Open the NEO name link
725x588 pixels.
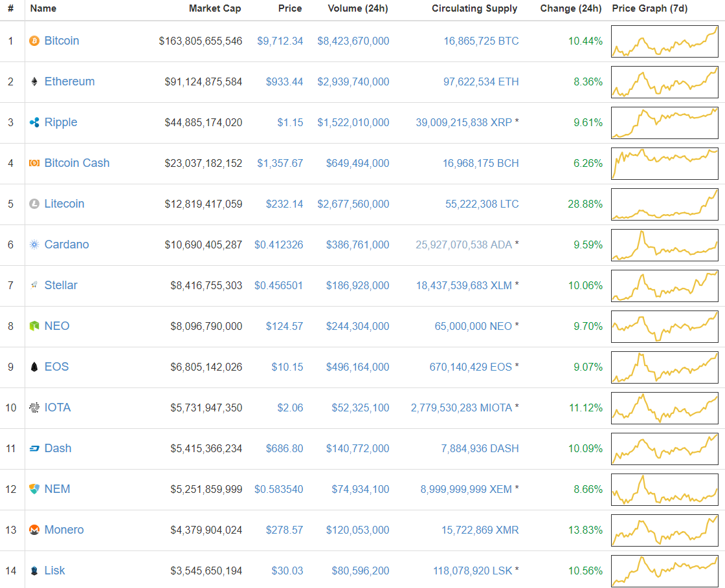coord(57,326)
